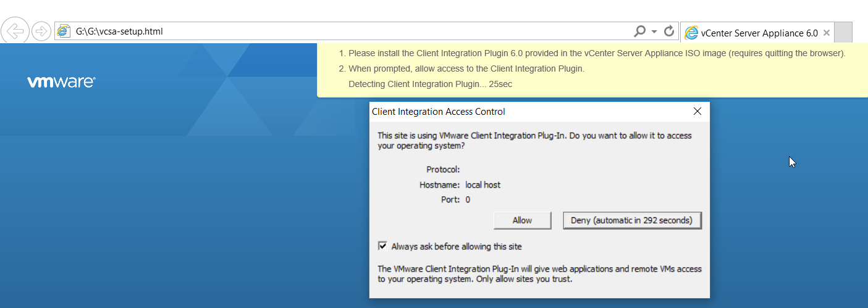Screen dimensions: 868x308
Task: Expand the address bar autocomplete dropdown arrow
Action: point(654,31)
